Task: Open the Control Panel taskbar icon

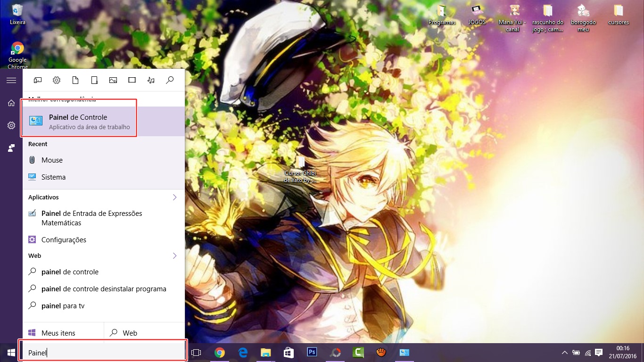Action: (405, 353)
